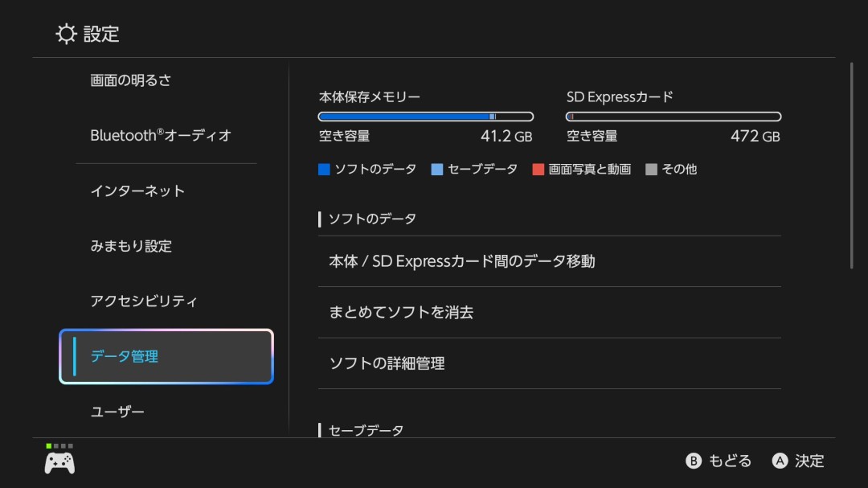
Task: Click the SD Expressカード usage bar
Action: coord(673,116)
